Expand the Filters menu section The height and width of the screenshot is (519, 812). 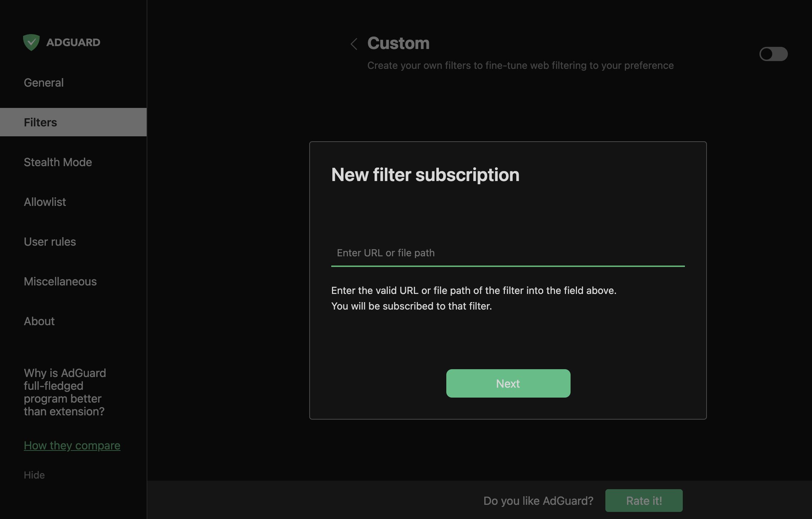point(40,122)
